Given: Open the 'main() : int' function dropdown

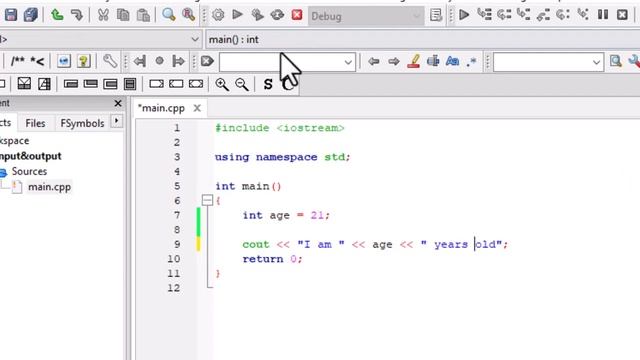Looking at the screenshot, I should click(422, 40).
